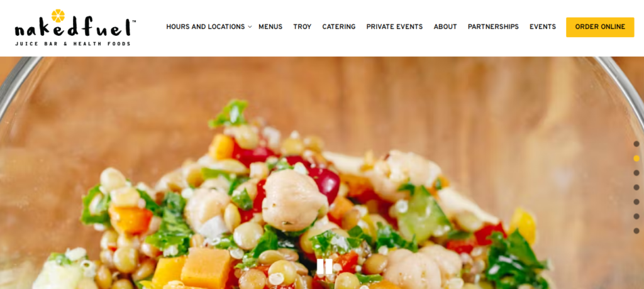
Task: Click the Naked Fuel logo
Action: pos(75,27)
